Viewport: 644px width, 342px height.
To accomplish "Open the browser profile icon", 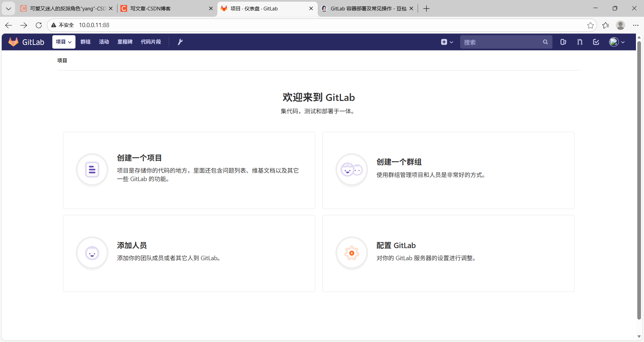I will coord(621,25).
